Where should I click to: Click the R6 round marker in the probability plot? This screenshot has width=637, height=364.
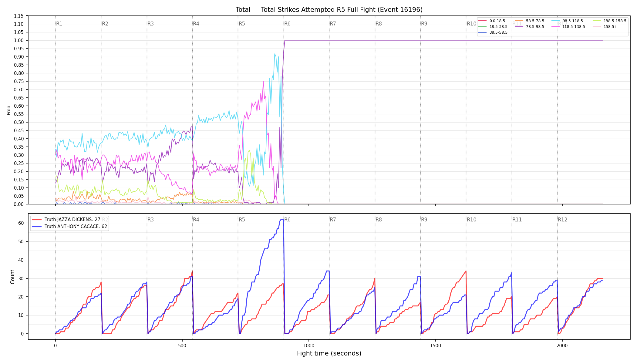[288, 24]
